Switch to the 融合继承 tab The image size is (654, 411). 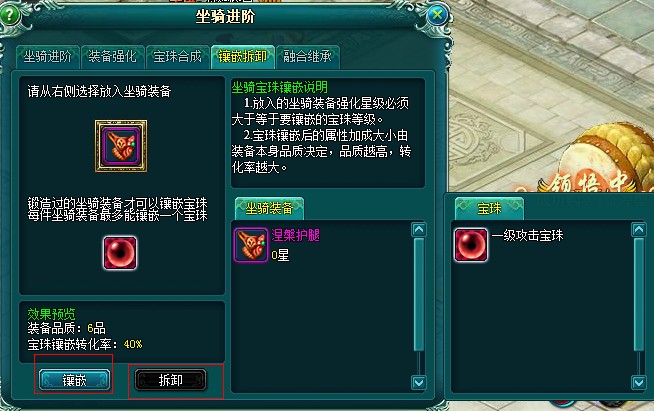(307, 57)
